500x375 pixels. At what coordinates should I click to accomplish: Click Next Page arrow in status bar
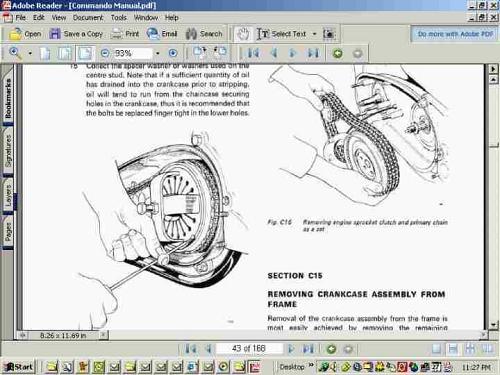point(291,349)
